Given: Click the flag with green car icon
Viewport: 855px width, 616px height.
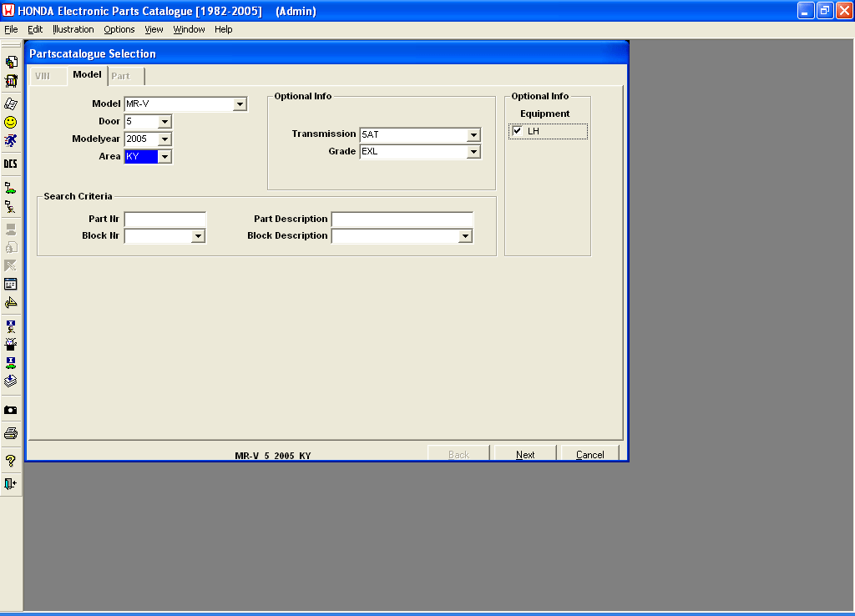Looking at the screenshot, I should coord(11,188).
